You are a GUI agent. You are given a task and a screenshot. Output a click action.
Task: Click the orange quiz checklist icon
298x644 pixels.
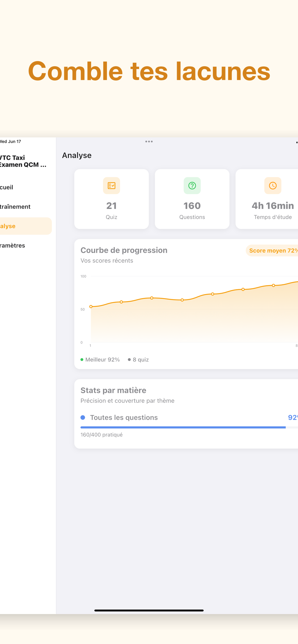[x=111, y=185]
